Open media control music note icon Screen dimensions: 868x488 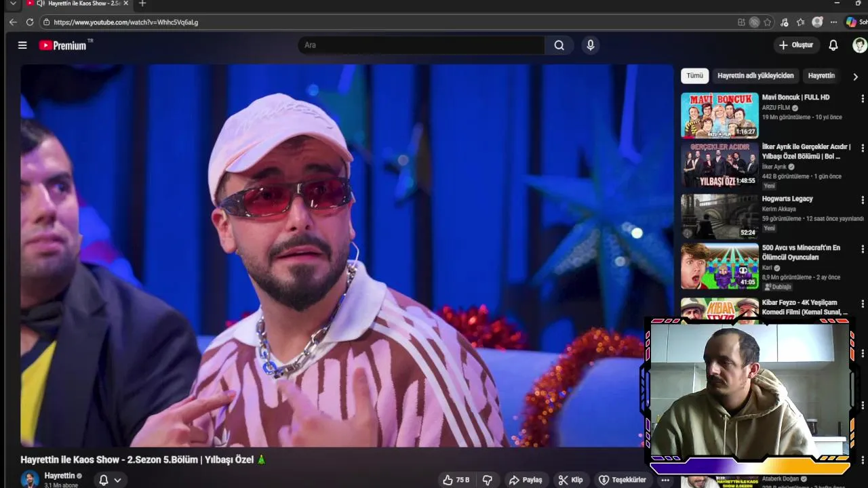pyautogui.click(x=785, y=22)
